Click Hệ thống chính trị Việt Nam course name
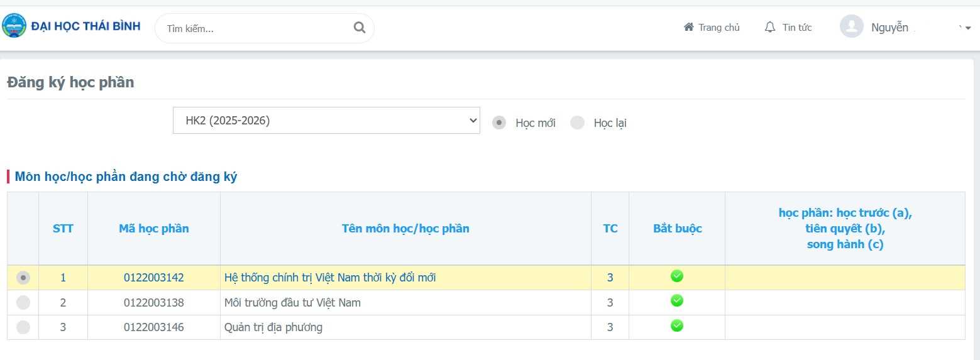Screen dimensions: 980x360 tap(330, 278)
